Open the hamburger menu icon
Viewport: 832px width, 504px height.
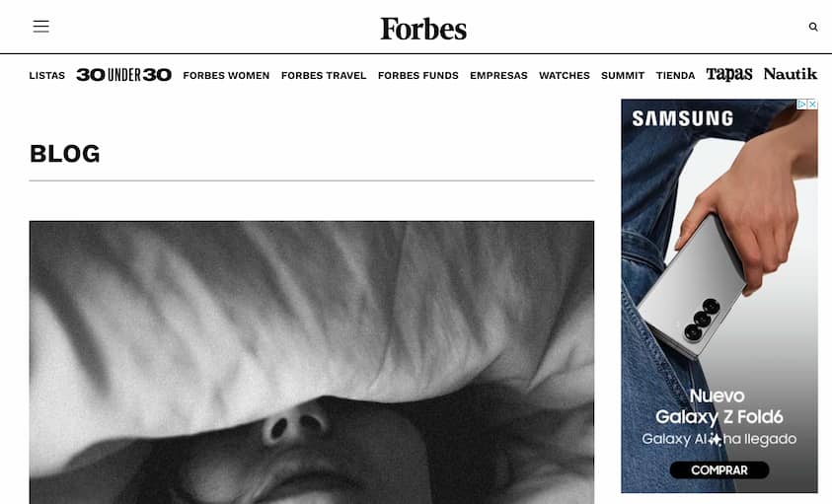tap(40, 26)
